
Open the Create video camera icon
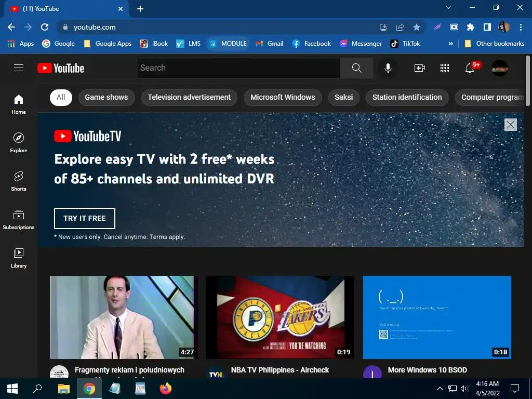[x=419, y=68]
